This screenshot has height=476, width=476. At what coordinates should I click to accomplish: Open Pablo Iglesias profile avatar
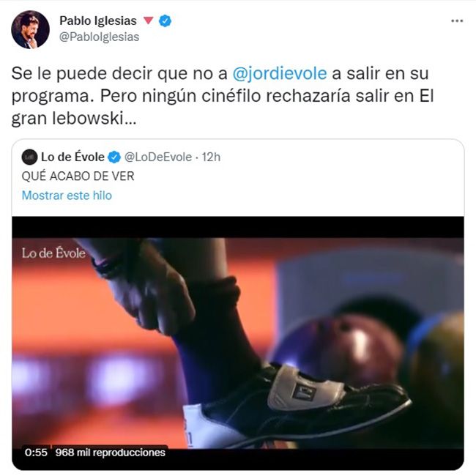[30, 29]
